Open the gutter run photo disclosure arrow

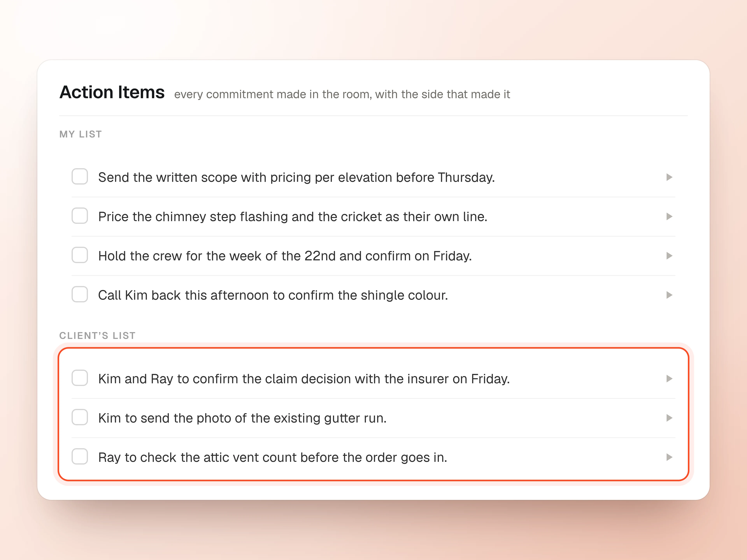click(669, 418)
